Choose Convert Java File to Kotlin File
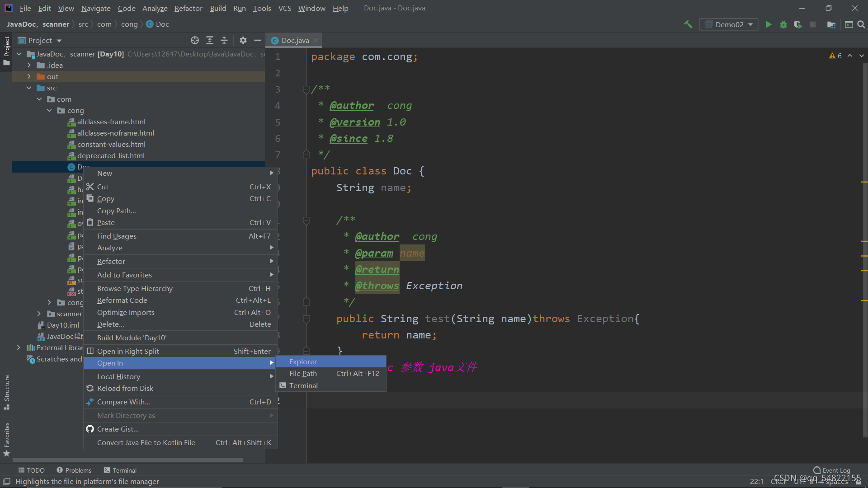Screen dimensions: 868x488 click(180, 443)
